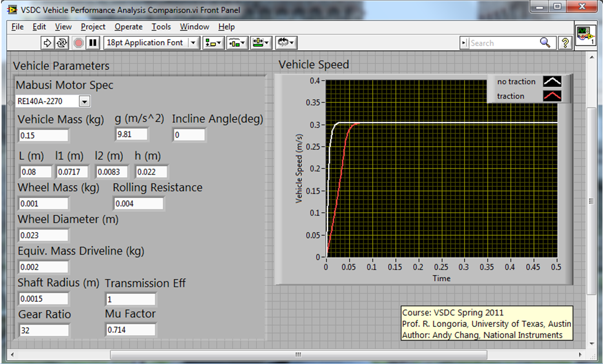The width and height of the screenshot is (603, 364).
Task: Click the Run Continuously button
Action: [61, 43]
